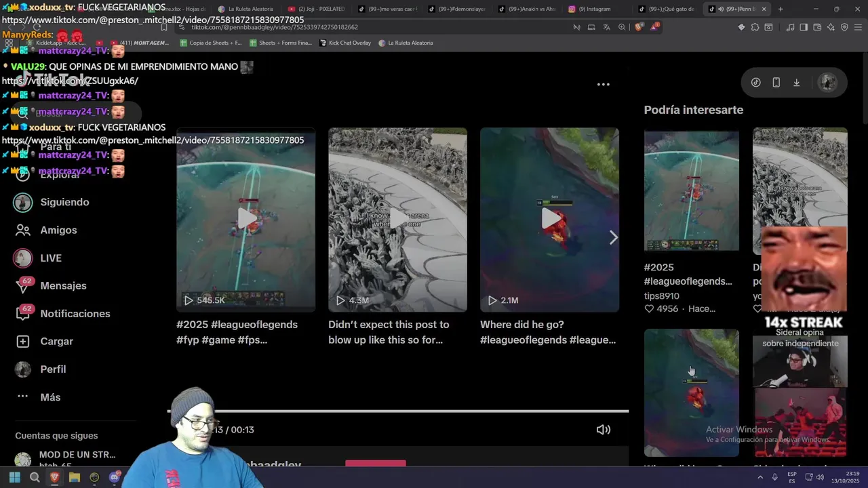Click TikTok download desktop app icon

pyautogui.click(x=797, y=83)
